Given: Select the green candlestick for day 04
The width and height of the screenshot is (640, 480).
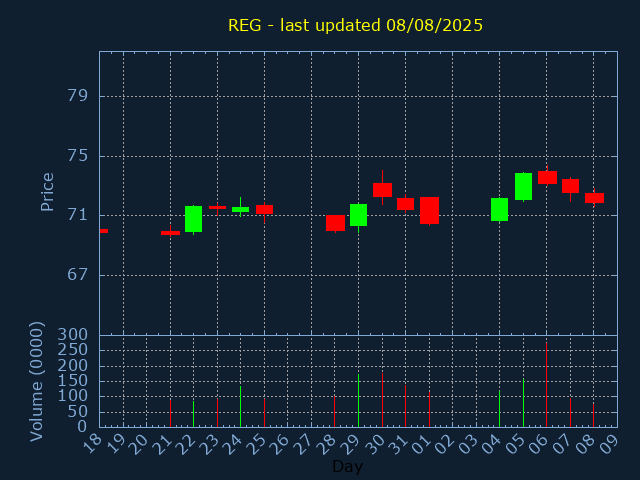Looking at the screenshot, I should click(500, 209).
